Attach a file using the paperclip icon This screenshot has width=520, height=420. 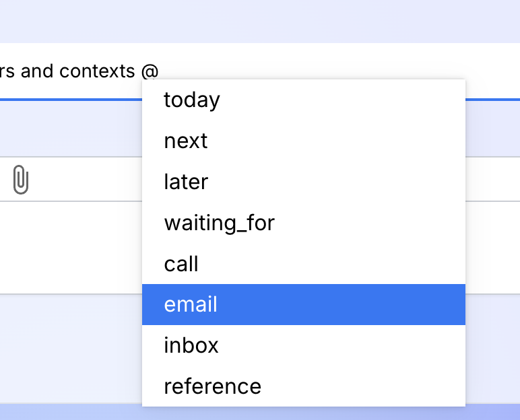tap(21, 179)
